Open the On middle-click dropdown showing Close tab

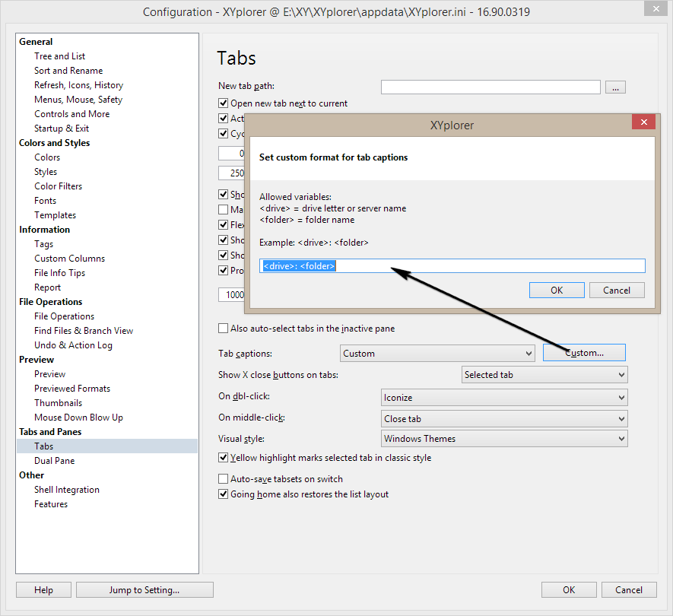click(x=504, y=419)
